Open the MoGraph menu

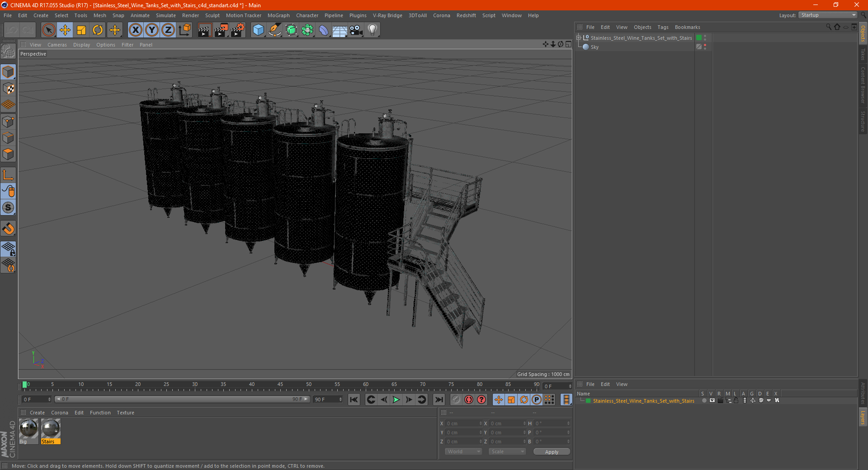pyautogui.click(x=278, y=15)
